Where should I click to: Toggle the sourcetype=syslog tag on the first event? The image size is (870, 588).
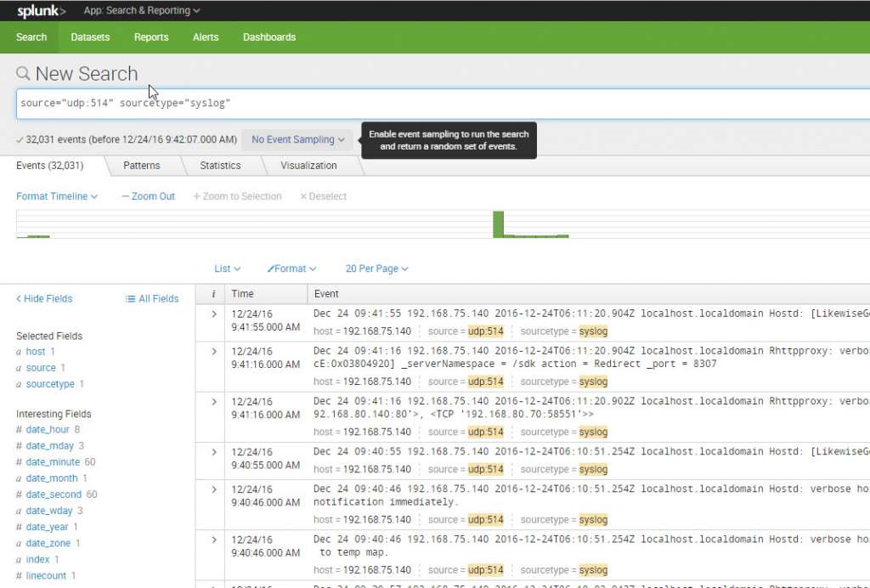(591, 331)
